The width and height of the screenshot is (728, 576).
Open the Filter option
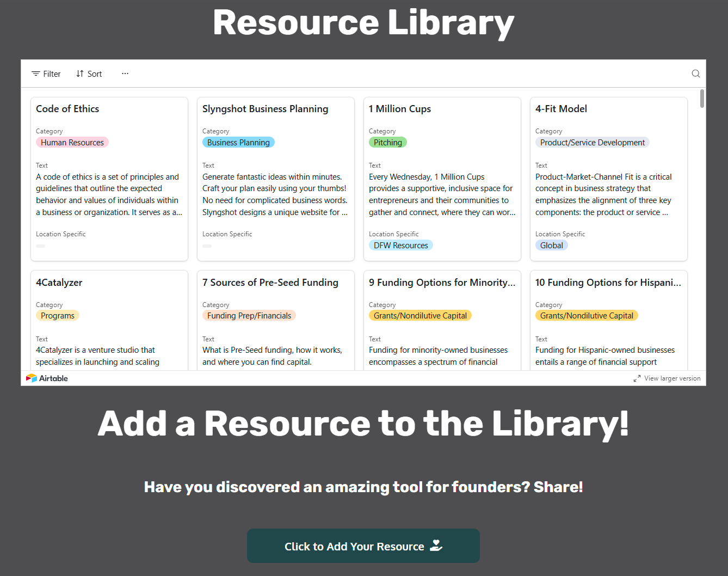coord(46,74)
